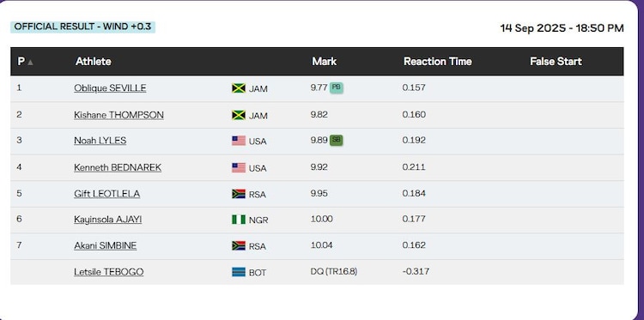Click the Mark column header
644x320 pixels.
coord(324,62)
